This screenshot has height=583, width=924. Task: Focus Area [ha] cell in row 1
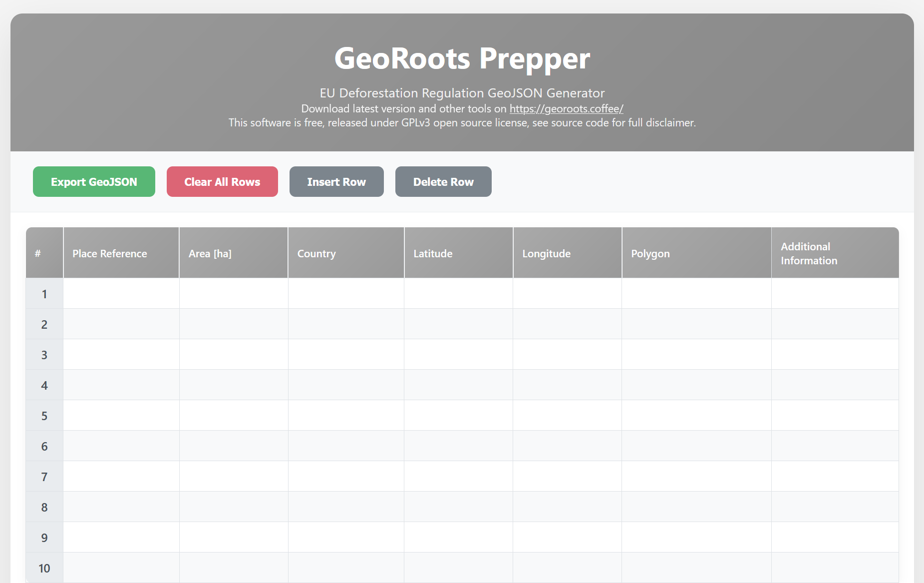(234, 293)
